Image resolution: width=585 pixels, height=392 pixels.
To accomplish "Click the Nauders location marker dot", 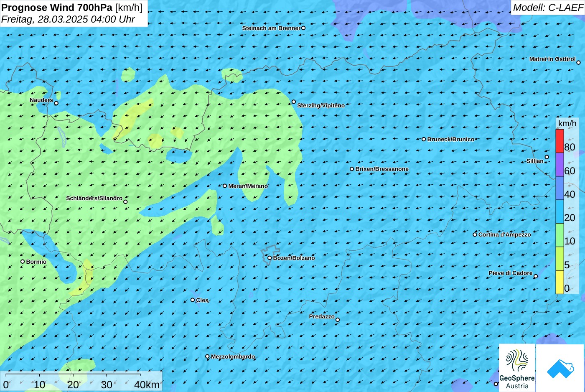I will point(56,103).
